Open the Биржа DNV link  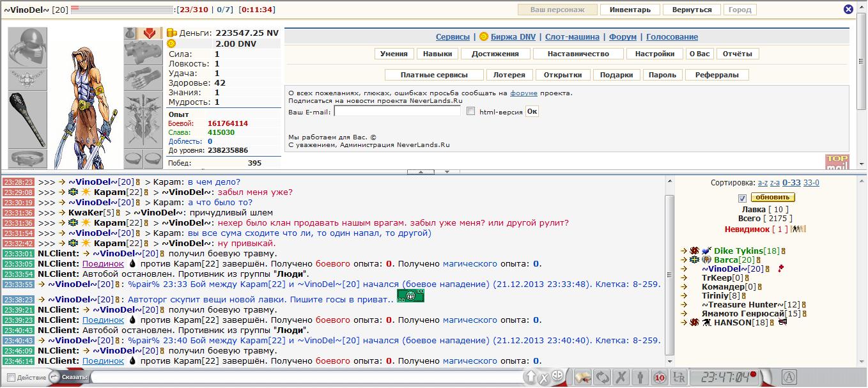[x=513, y=37]
